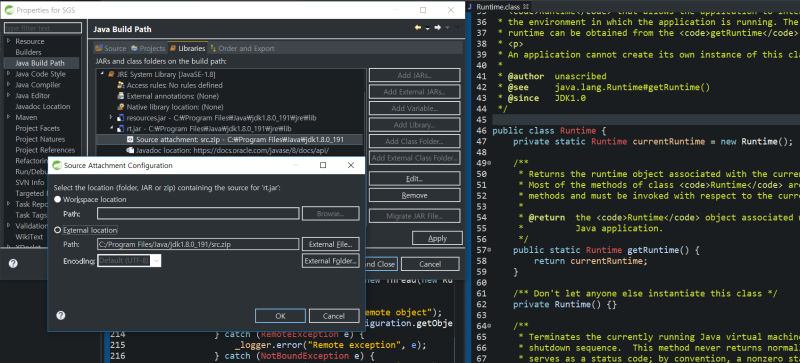Select Builders in the properties tree
The height and width of the screenshot is (363, 800).
point(29,52)
